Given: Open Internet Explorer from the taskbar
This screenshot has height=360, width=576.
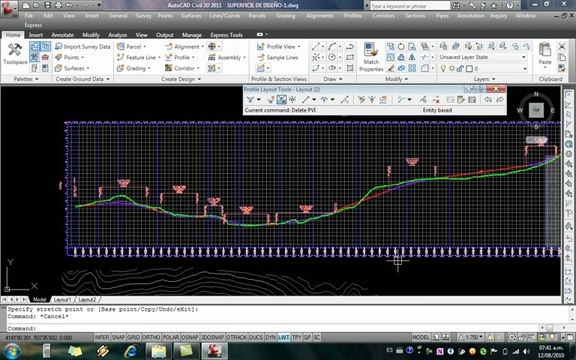Looking at the screenshot, I should click(131, 351).
